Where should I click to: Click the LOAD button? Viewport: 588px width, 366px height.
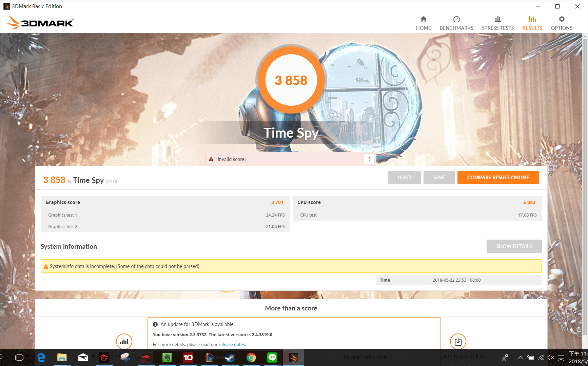404,178
